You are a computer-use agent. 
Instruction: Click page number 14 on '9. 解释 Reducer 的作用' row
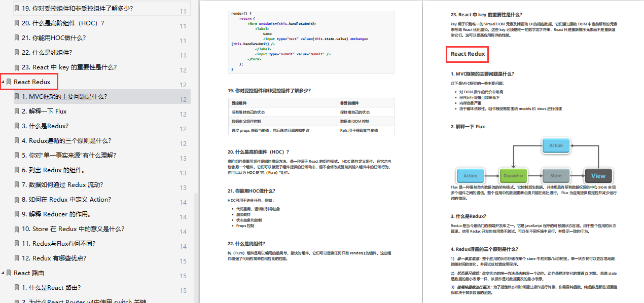183,217
